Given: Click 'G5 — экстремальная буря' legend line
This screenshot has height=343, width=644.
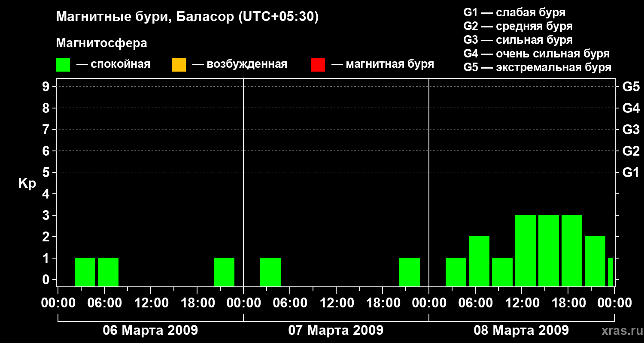Looking at the screenshot, I should pos(538,67).
